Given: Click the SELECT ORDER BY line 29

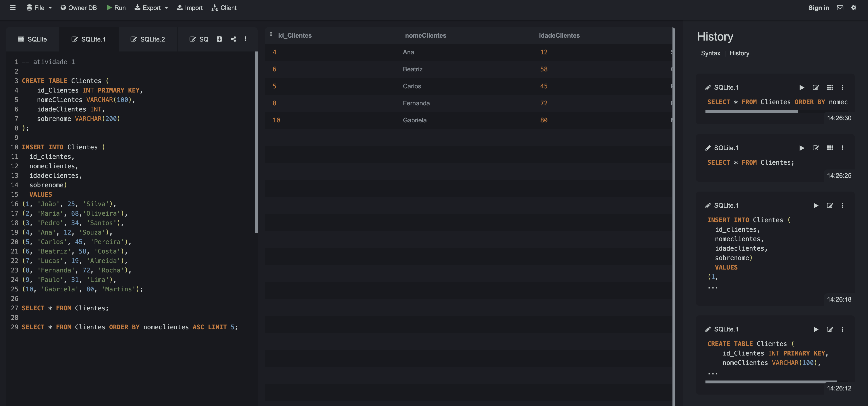Looking at the screenshot, I should (x=130, y=327).
